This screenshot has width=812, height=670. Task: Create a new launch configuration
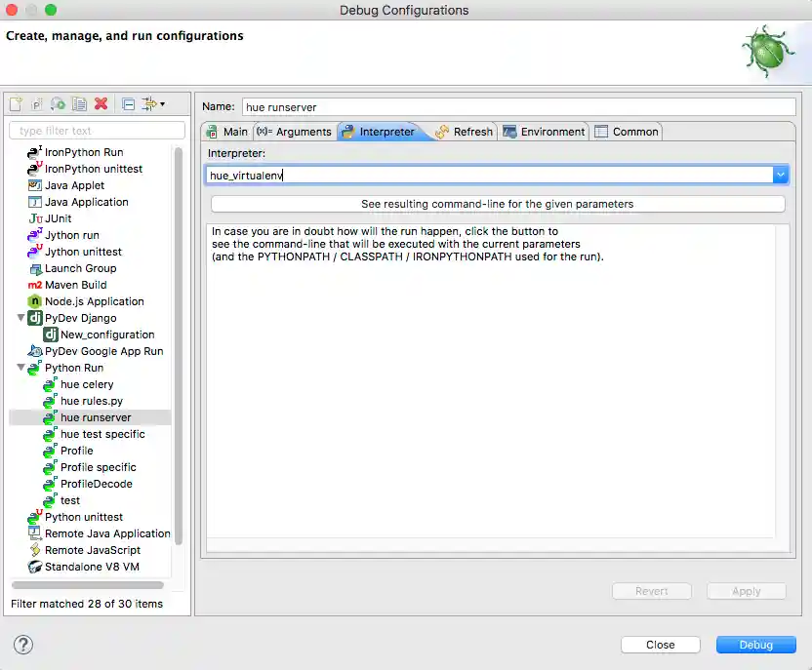[x=15, y=103]
